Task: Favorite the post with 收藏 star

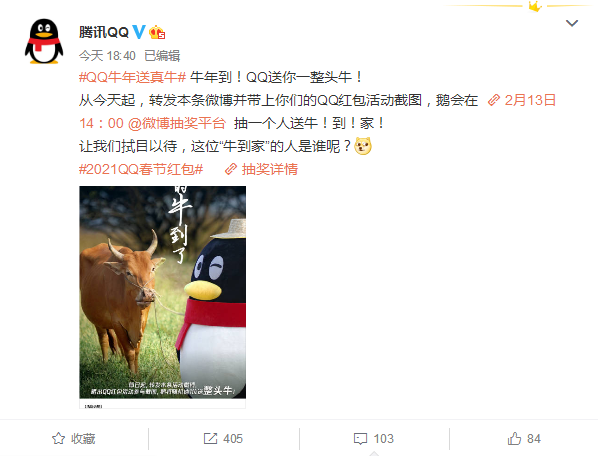Action: (74, 438)
